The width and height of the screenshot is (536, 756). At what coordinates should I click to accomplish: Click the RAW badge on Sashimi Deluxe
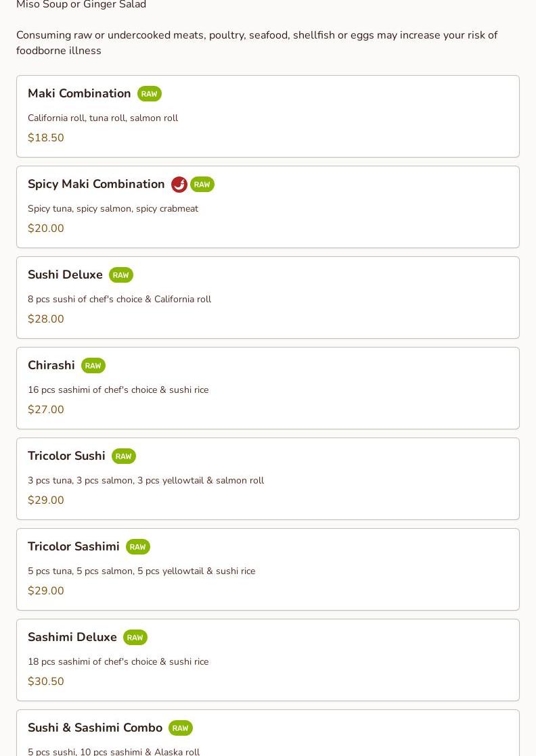135,638
